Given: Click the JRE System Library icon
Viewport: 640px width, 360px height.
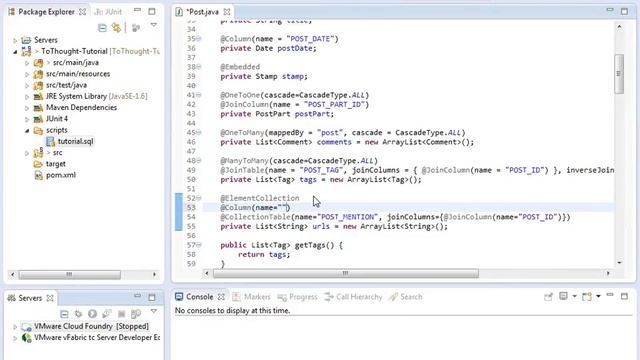Looking at the screenshot, I should coord(38,96).
